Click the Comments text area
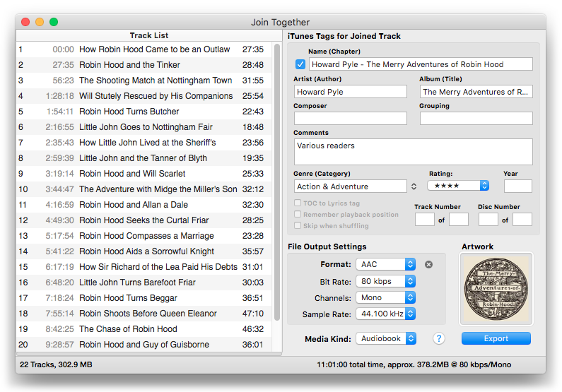 pyautogui.click(x=413, y=152)
